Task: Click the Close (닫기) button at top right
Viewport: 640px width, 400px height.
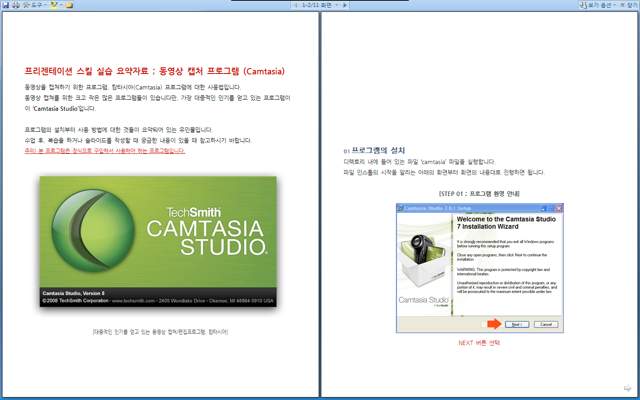Action: pyautogui.click(x=630, y=5)
